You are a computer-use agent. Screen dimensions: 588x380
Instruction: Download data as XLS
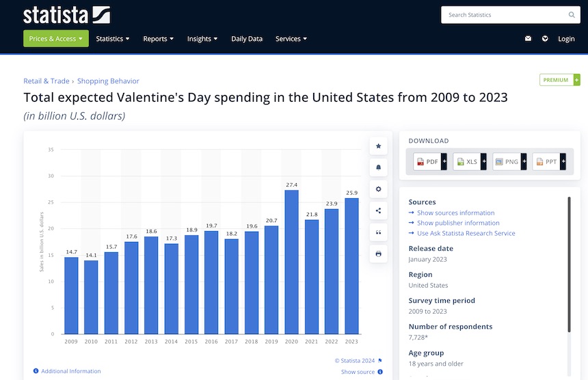[470, 161]
